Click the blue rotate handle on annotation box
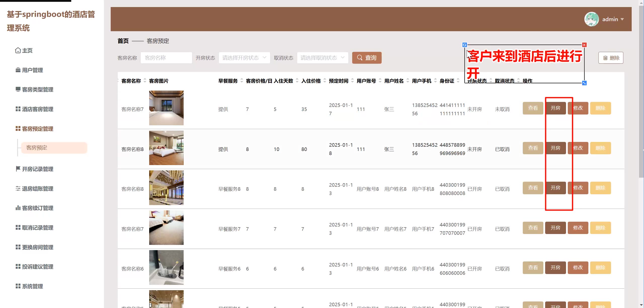Image resolution: width=644 pixels, height=308 pixels. click(465, 45)
